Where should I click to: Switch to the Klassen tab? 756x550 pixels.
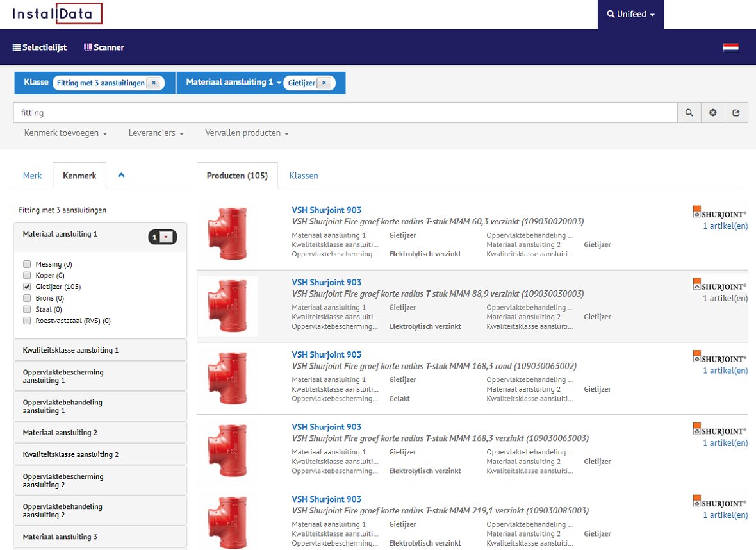click(304, 176)
